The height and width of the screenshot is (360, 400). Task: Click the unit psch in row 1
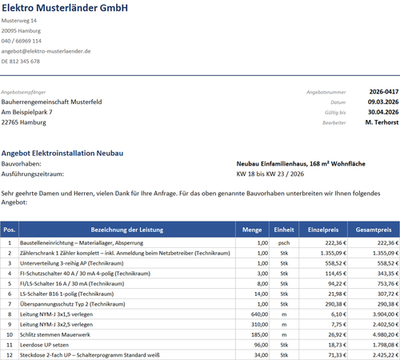point(284,243)
